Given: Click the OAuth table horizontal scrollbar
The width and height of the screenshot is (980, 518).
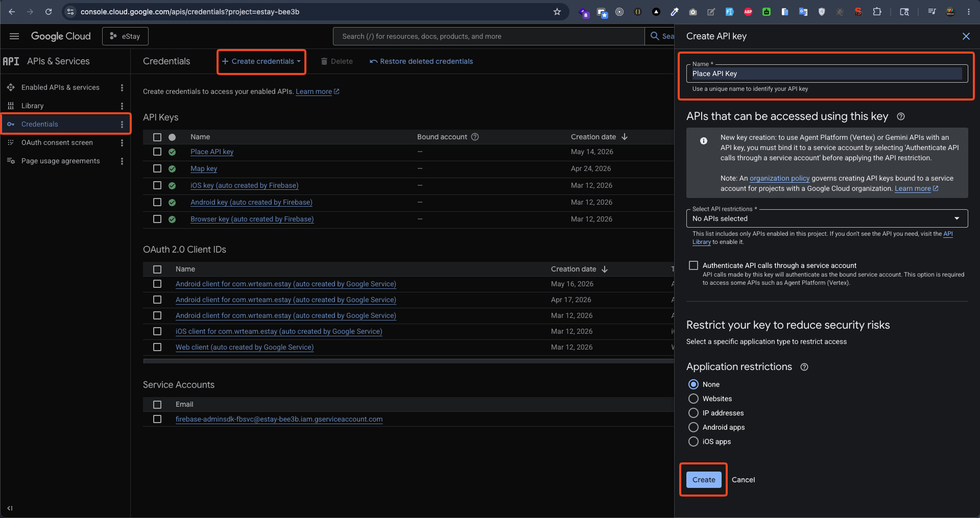Looking at the screenshot, I should pos(409,361).
